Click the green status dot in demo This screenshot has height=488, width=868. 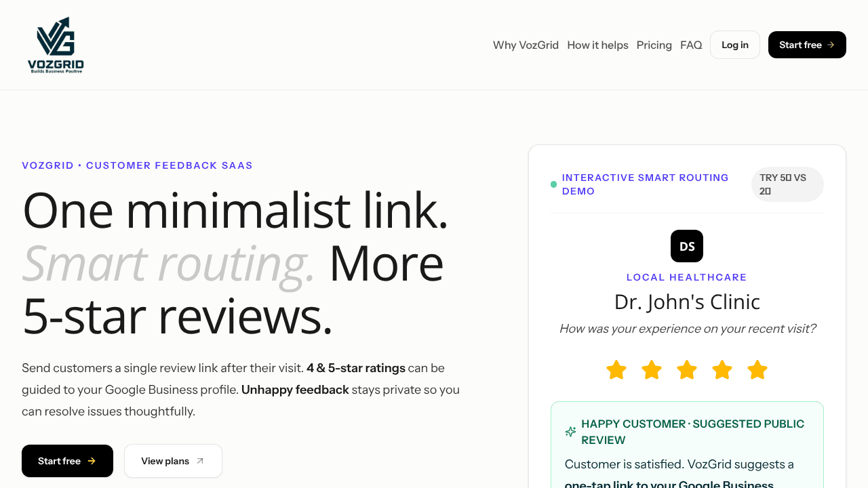tap(553, 184)
